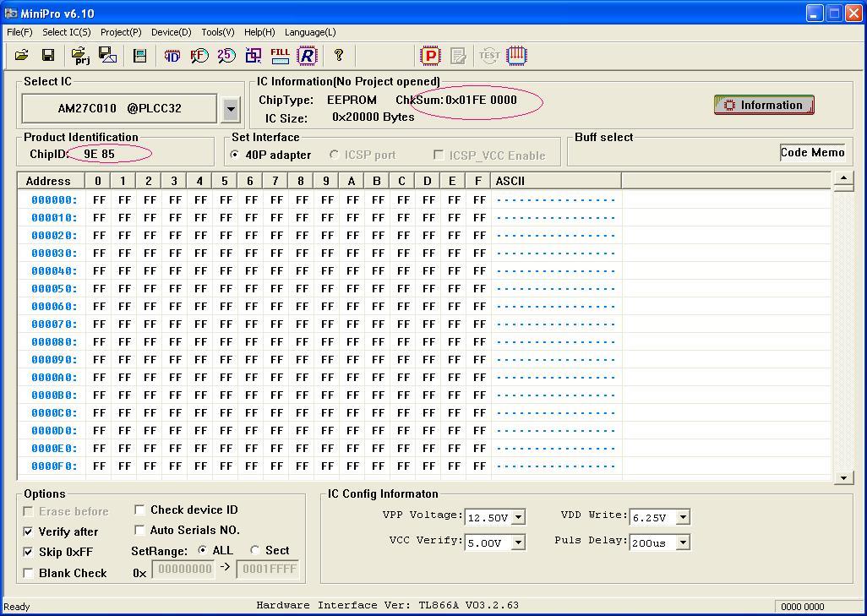Read the chip with the R icon

coord(308,55)
